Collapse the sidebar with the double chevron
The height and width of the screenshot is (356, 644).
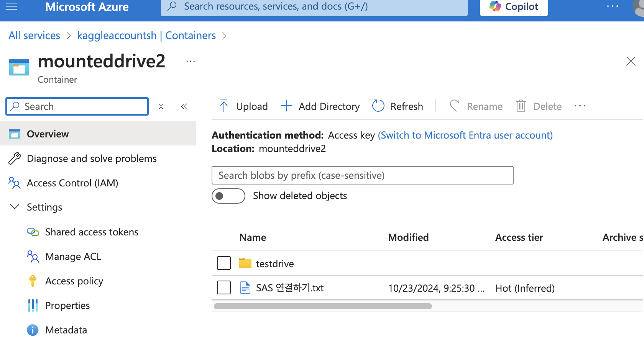pos(184,106)
